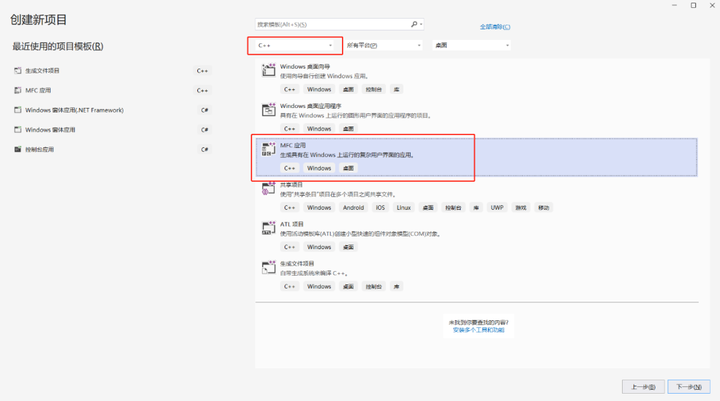720x401 pixels.
Task: Click the 移动 tag on 共享项目
Action: point(544,208)
